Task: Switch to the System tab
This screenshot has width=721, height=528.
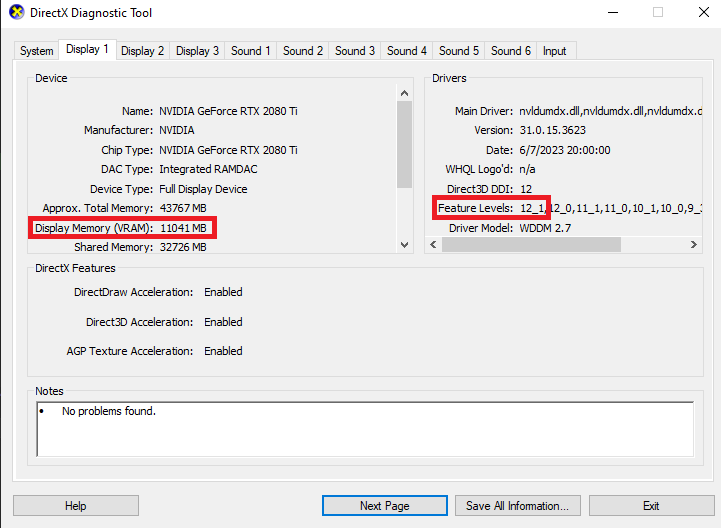Action: point(36,51)
